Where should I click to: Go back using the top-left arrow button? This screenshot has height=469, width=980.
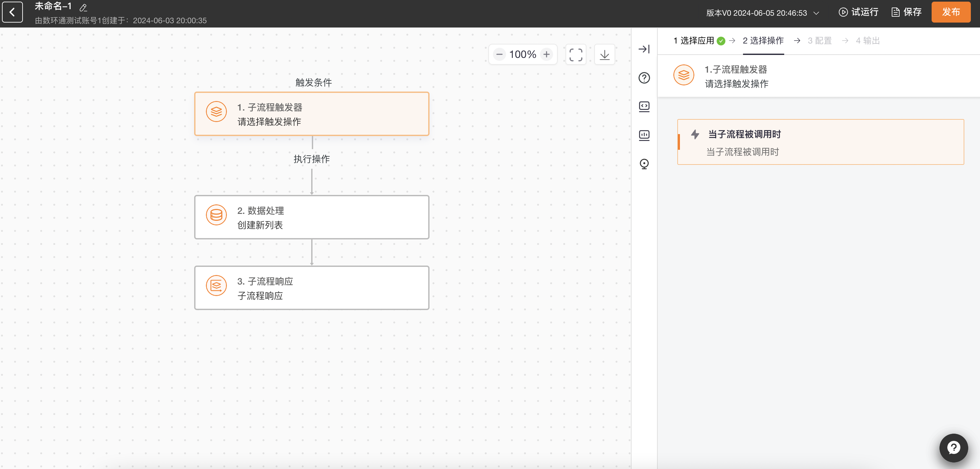click(12, 12)
